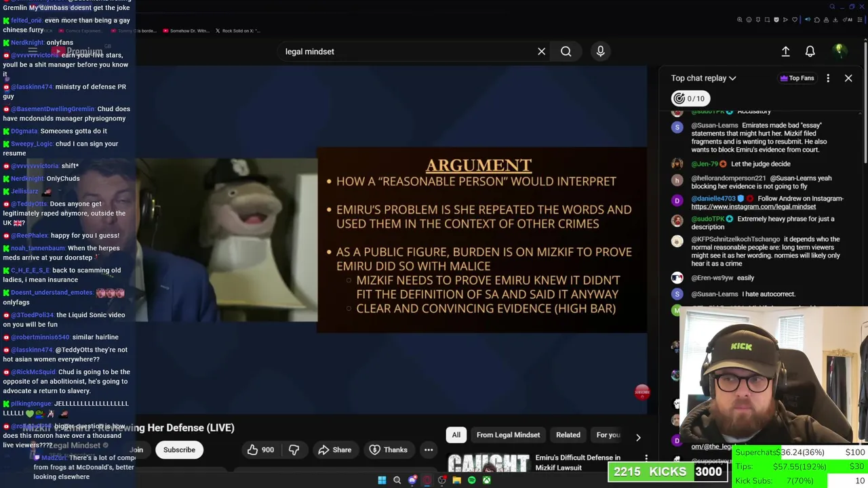Open the Windows Start button

pos(382,480)
